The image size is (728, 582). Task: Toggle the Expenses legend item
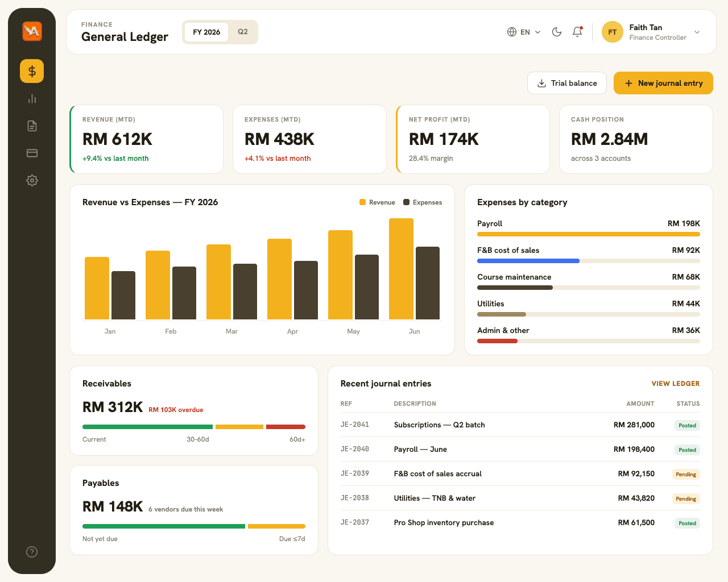(423, 202)
